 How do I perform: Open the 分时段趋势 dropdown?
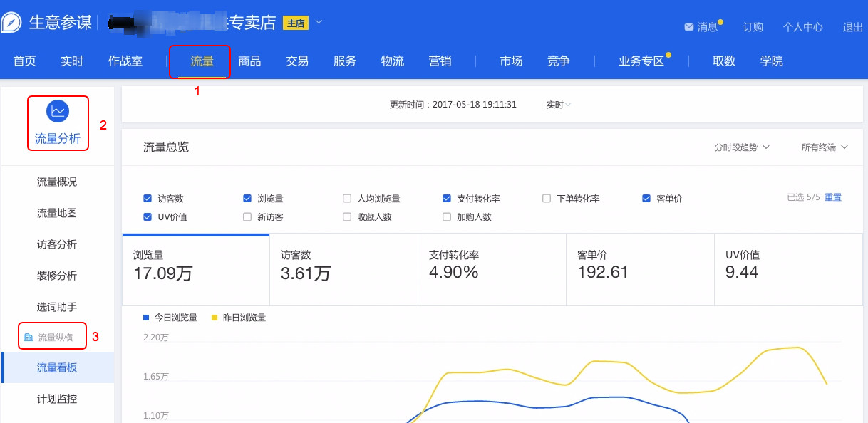(x=742, y=147)
